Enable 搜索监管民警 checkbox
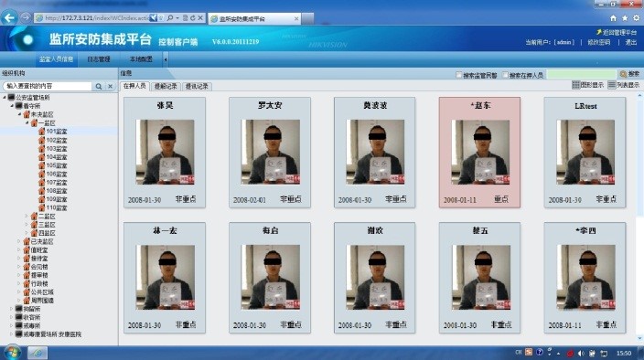 [x=459, y=75]
